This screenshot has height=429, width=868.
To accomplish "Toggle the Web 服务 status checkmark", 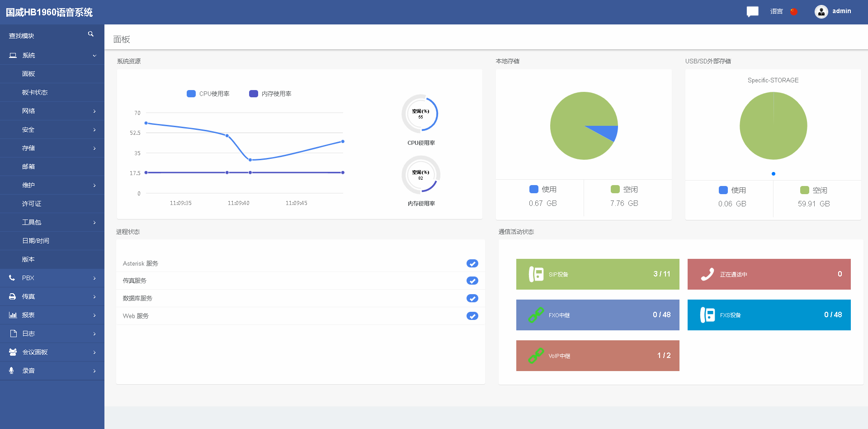I will [x=472, y=316].
